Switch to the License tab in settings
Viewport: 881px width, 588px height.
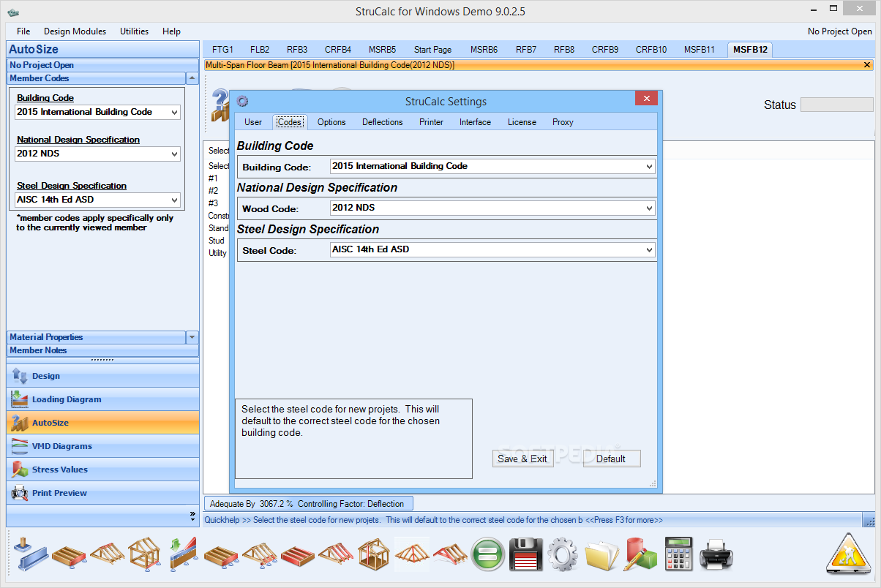[x=522, y=122]
